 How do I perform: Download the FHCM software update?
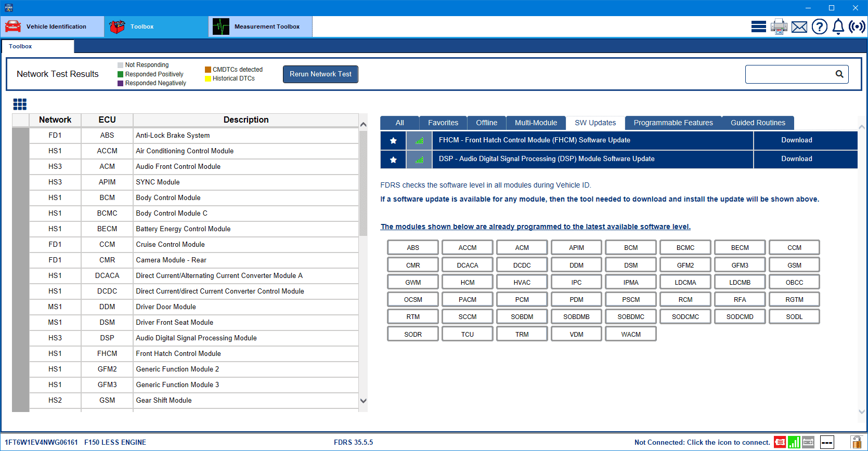[x=796, y=140]
